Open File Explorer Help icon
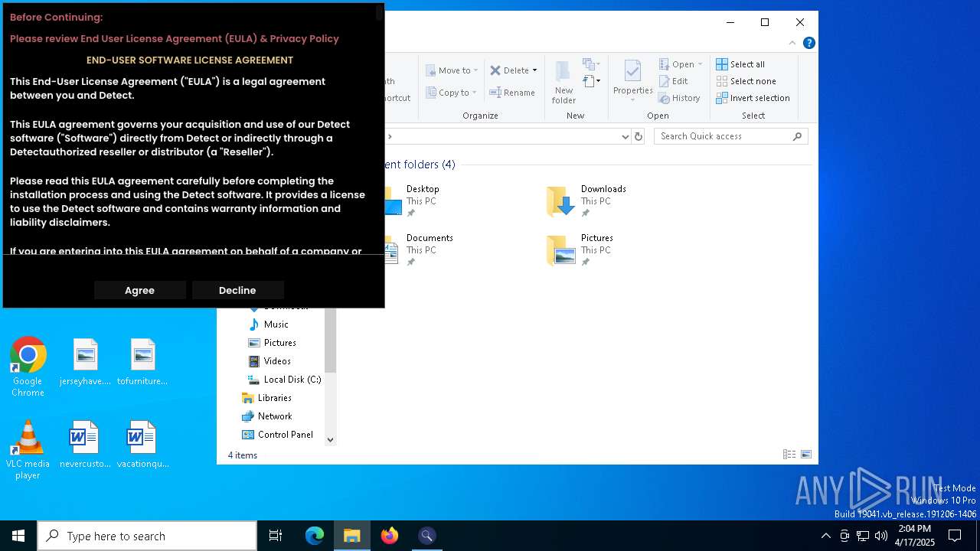This screenshot has height=551, width=980. [x=809, y=43]
